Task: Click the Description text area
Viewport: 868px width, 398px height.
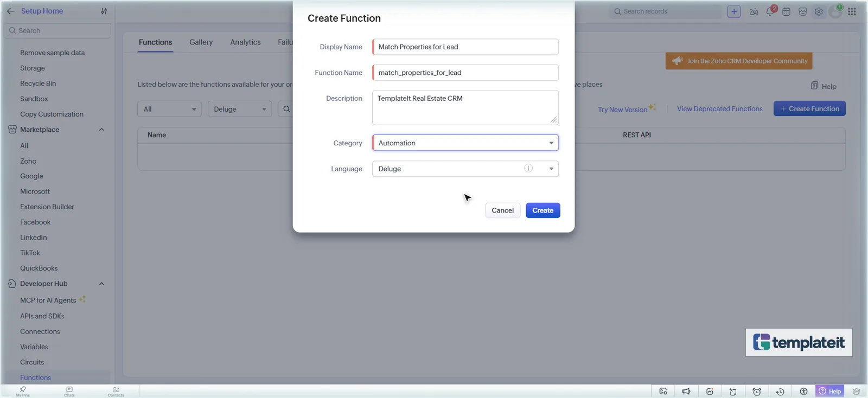Action: [x=465, y=107]
